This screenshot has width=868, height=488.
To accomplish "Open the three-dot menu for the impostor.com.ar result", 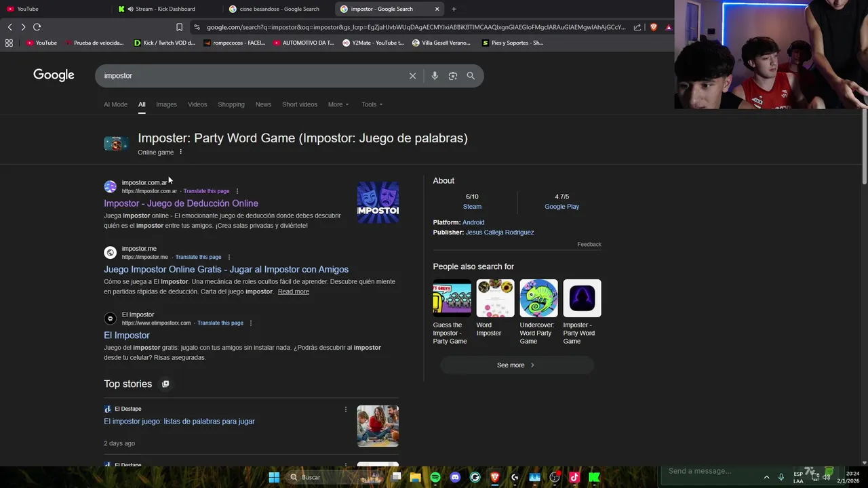I will pyautogui.click(x=237, y=191).
